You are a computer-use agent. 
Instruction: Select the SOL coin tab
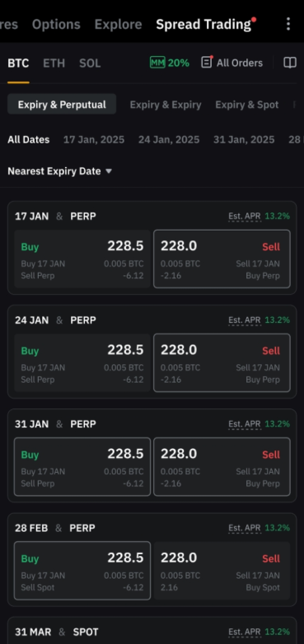90,63
